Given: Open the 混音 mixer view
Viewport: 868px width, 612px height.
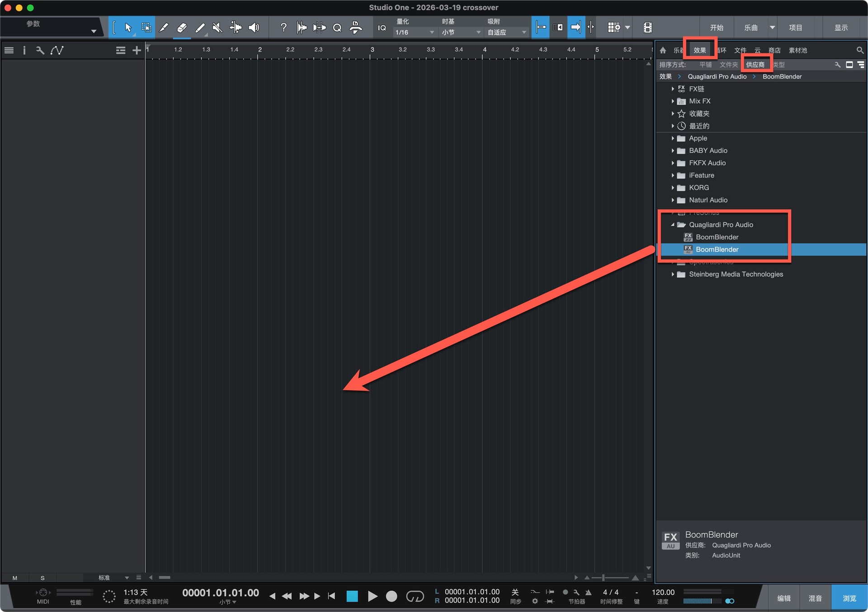Looking at the screenshot, I should pos(815,598).
